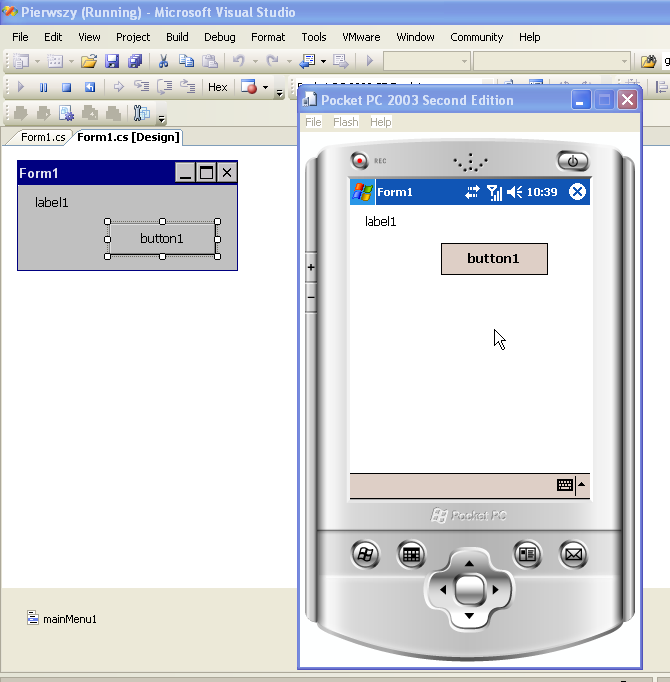The height and width of the screenshot is (682, 670).
Task: Click the Add New Item icon
Action: [x=55, y=61]
